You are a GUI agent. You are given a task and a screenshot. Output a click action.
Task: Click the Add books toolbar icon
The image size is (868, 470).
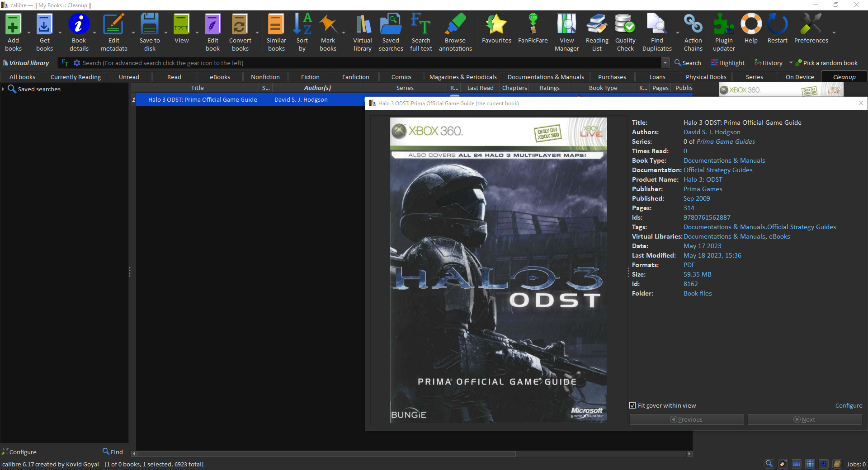coord(13,24)
